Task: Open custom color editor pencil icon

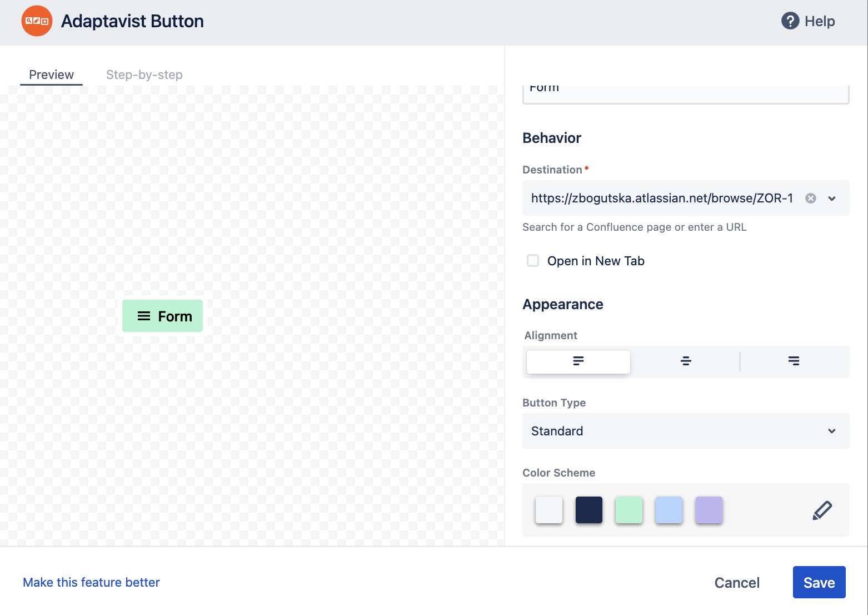Action: [822, 510]
